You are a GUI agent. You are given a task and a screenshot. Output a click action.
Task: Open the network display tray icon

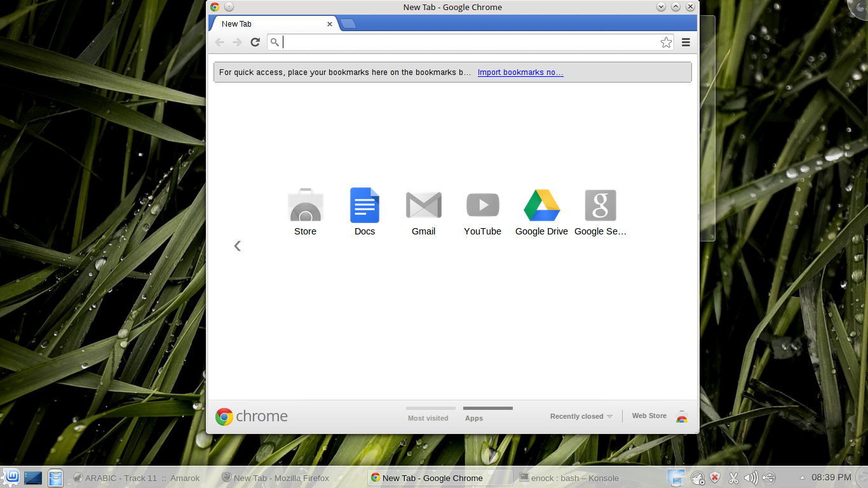click(677, 478)
